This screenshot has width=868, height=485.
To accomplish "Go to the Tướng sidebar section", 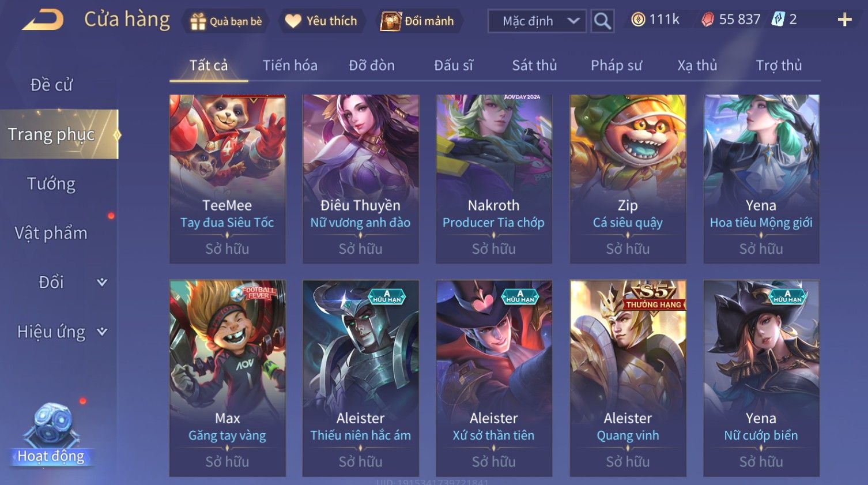I will pos(51,183).
